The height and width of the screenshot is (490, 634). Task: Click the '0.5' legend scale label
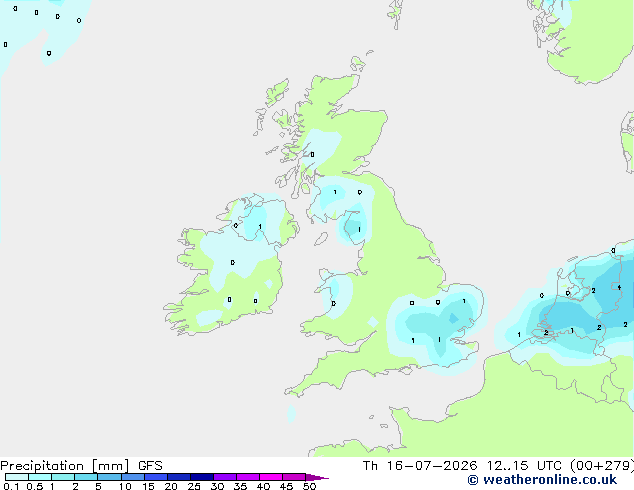35,486
